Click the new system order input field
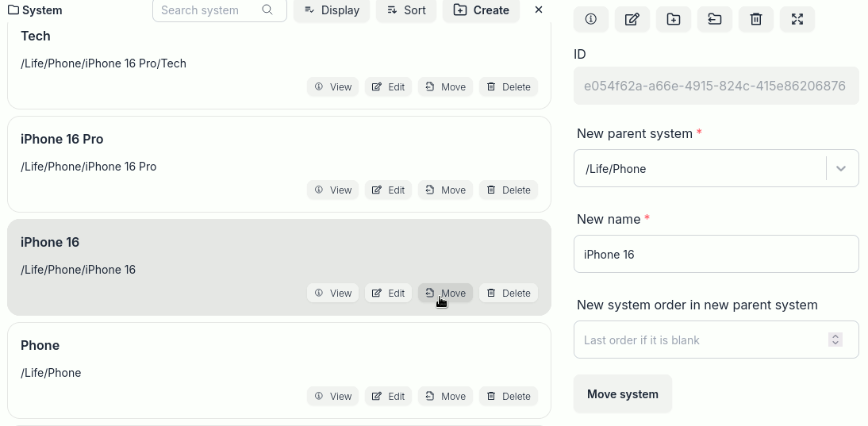Image resolution: width=868 pixels, height=426 pixels. tap(716, 340)
